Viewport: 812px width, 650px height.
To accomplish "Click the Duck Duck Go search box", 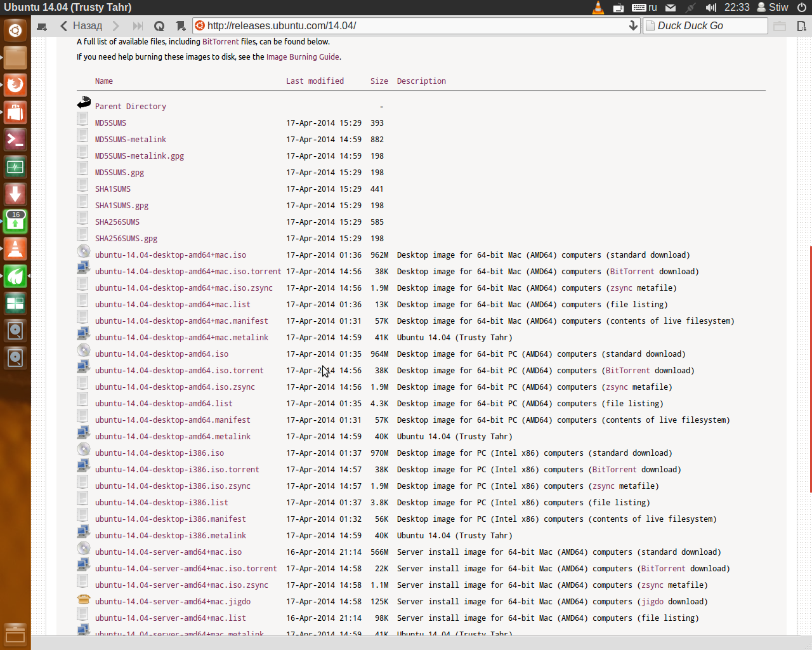I will click(x=705, y=25).
